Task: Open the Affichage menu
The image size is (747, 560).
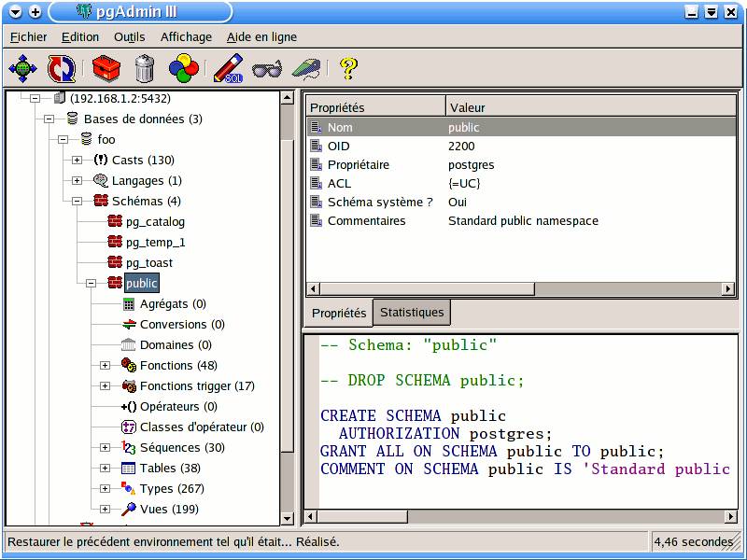Action: tap(186, 36)
